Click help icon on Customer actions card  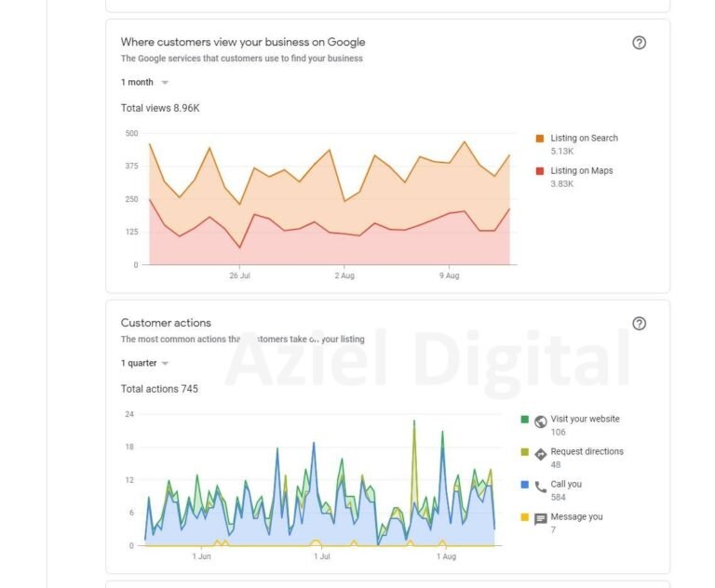coord(639,324)
